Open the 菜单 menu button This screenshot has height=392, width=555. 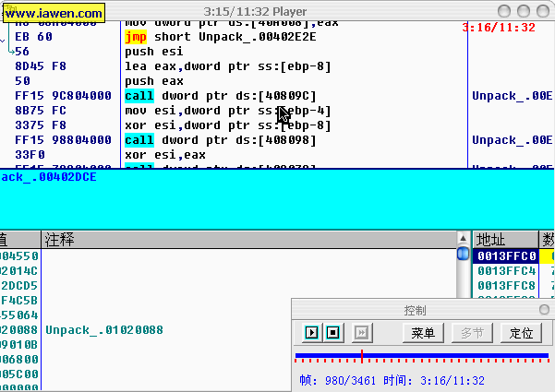pyautogui.click(x=423, y=332)
